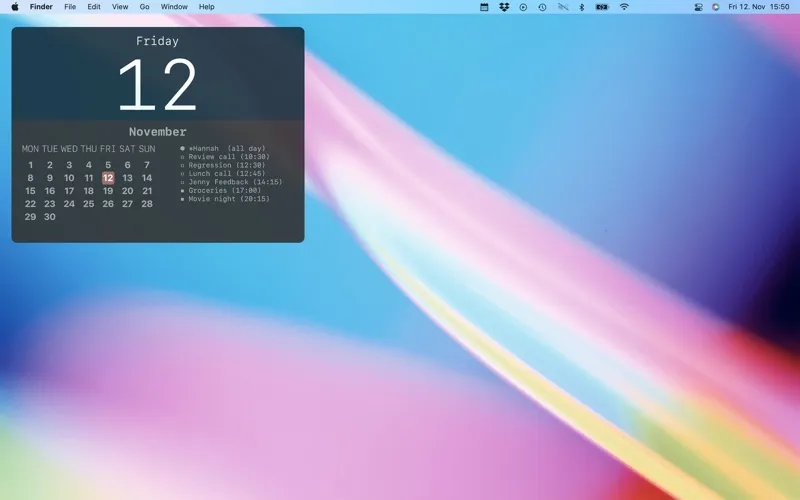
Task: Click the Hannah all day event
Action: [x=223, y=148]
